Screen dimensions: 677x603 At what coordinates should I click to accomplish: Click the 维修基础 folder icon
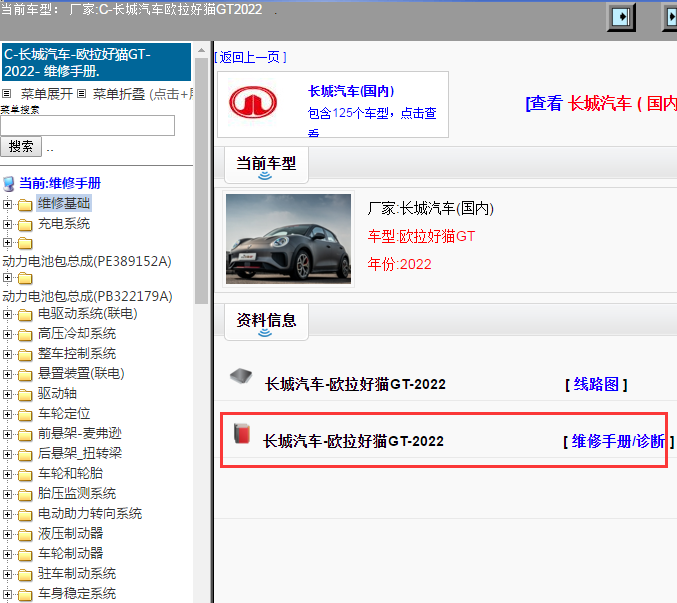coord(25,205)
